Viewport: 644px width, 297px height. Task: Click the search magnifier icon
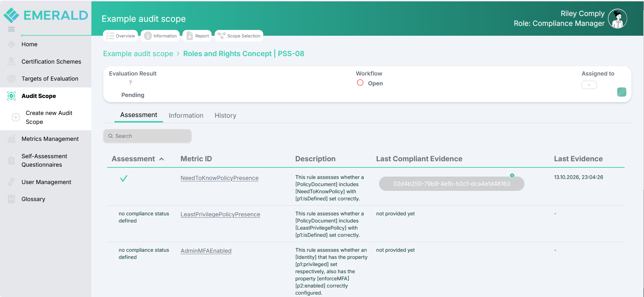[x=110, y=136]
